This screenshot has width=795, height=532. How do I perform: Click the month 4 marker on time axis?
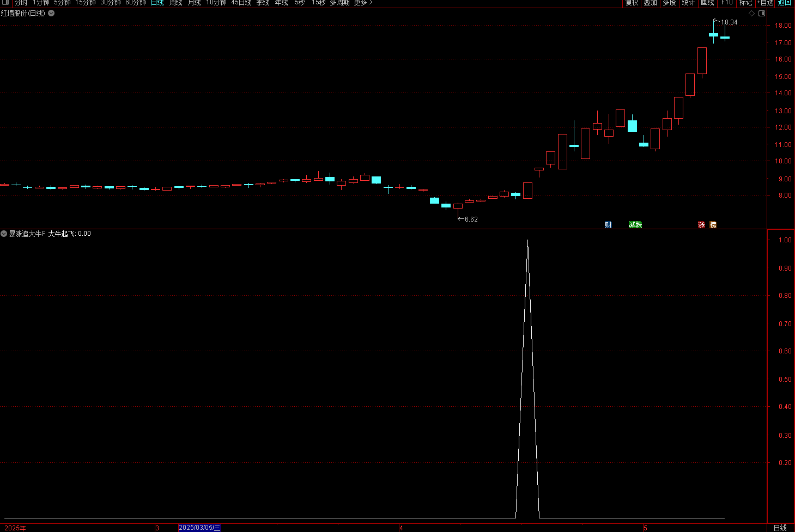401,528
